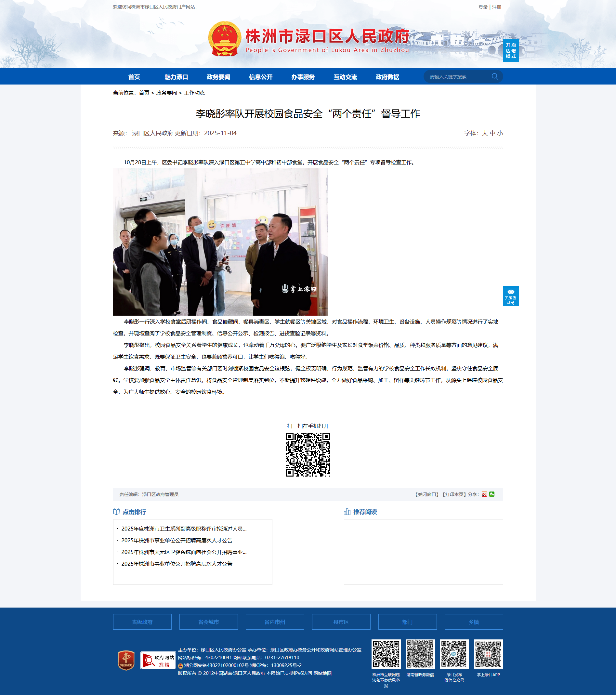Click the 党政机关 red badge icon

[126, 660]
